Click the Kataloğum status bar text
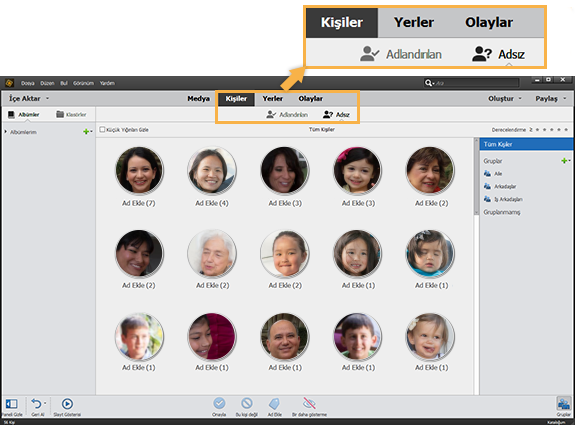The image size is (575, 425). point(556,422)
